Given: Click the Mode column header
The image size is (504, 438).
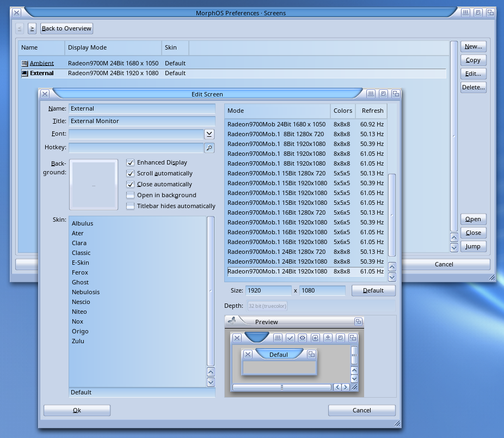Looking at the screenshot, I should (x=278, y=111).
